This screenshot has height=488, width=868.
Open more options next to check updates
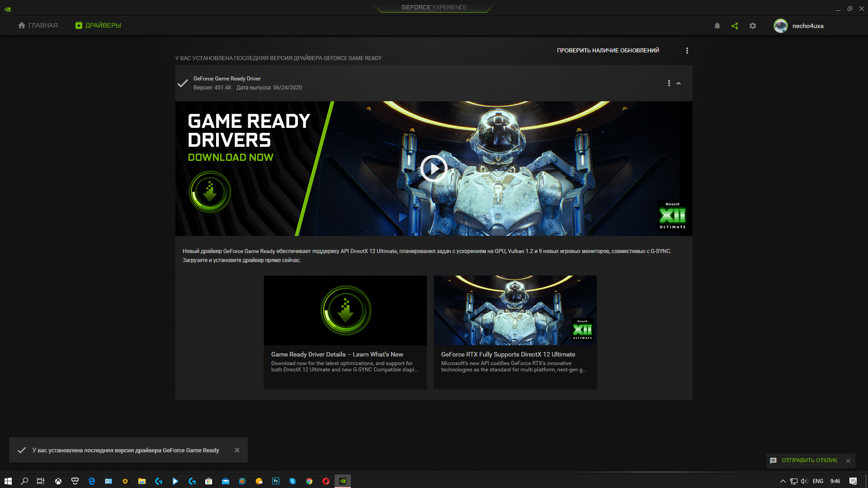click(x=687, y=51)
